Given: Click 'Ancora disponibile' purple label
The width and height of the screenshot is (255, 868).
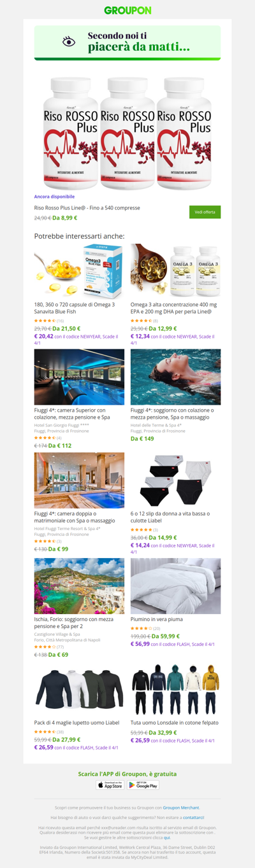Looking at the screenshot, I should 54,197.
